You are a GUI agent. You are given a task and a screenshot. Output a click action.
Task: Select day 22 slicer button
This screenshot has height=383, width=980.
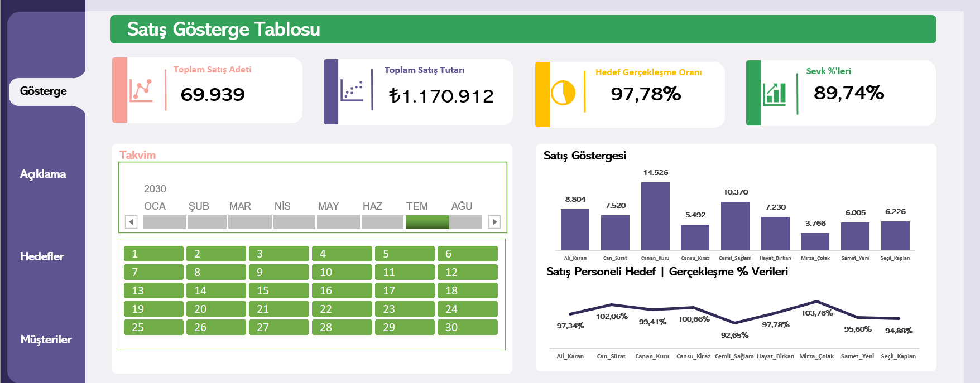pyautogui.click(x=342, y=309)
